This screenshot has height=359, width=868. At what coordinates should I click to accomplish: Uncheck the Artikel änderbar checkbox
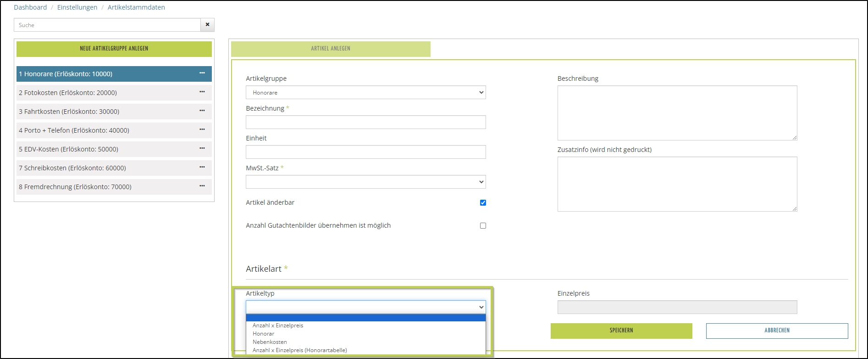(483, 202)
